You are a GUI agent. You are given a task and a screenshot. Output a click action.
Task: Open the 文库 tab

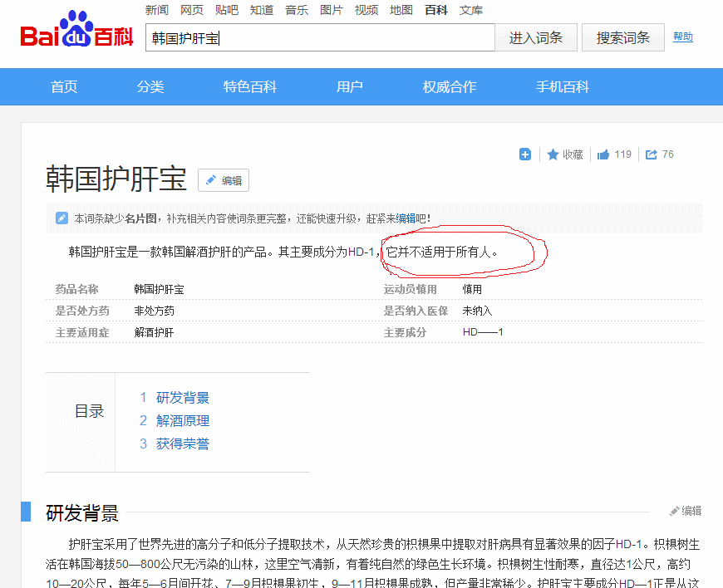(x=471, y=10)
